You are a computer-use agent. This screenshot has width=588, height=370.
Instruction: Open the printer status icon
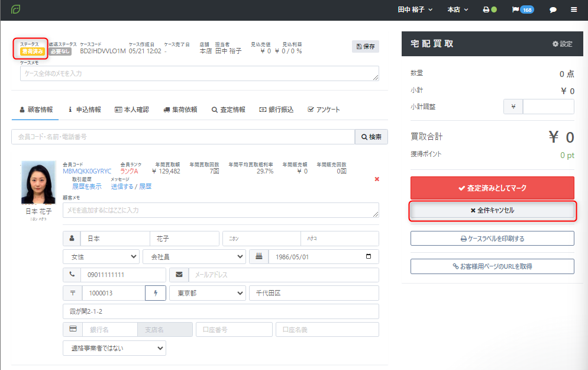pyautogui.click(x=489, y=9)
